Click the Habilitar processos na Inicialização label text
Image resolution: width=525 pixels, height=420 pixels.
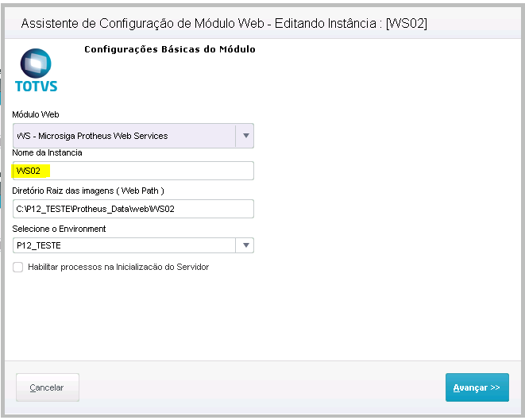point(118,268)
